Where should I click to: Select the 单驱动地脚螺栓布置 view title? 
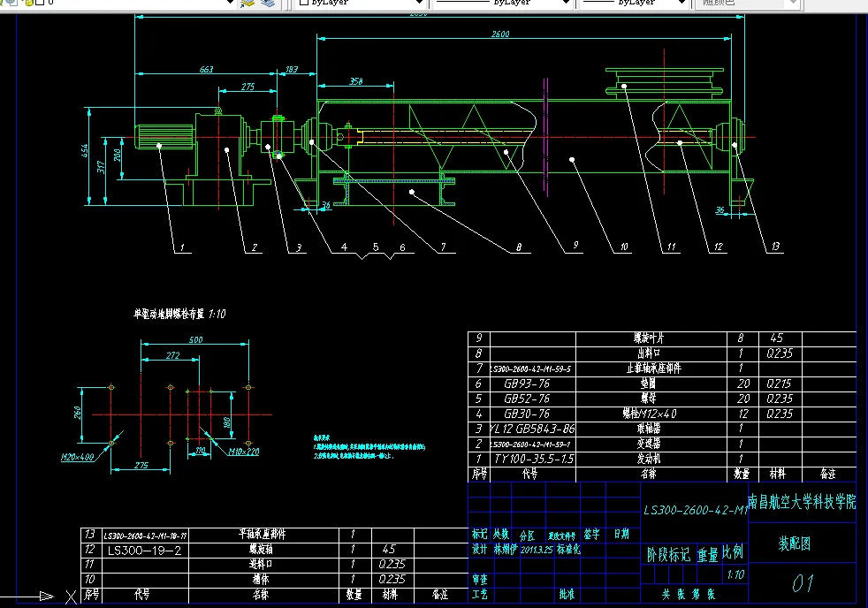pyautogui.click(x=179, y=314)
